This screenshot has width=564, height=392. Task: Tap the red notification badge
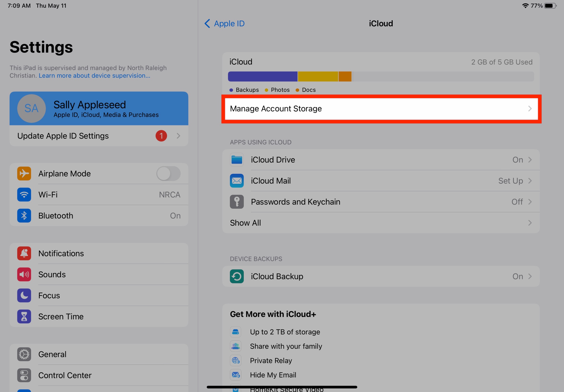pyautogui.click(x=161, y=136)
